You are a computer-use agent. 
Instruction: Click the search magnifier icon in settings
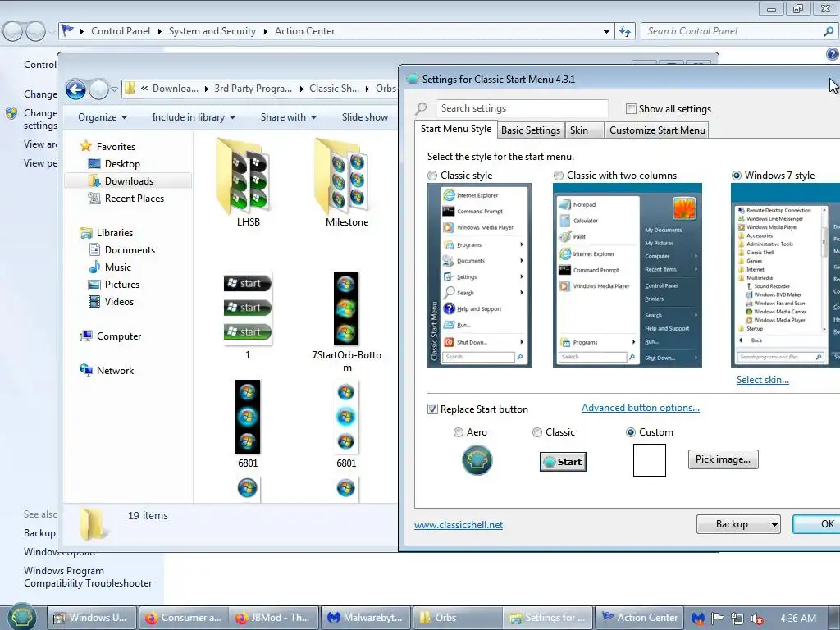421,109
